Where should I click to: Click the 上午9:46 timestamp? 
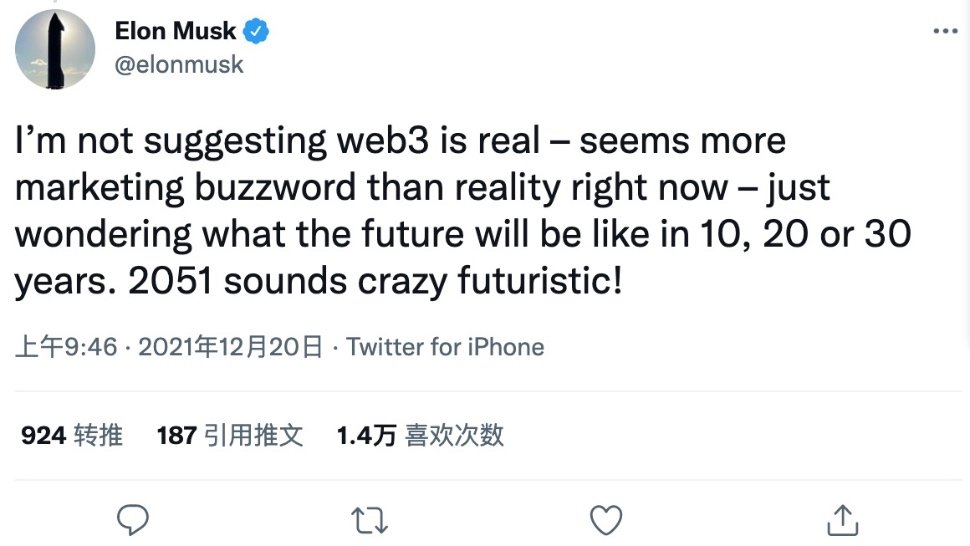click(66, 347)
